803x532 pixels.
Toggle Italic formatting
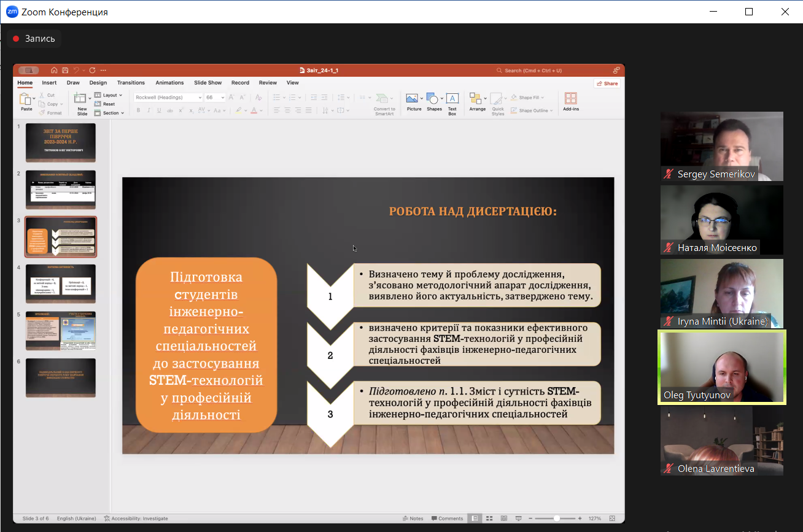coord(149,110)
